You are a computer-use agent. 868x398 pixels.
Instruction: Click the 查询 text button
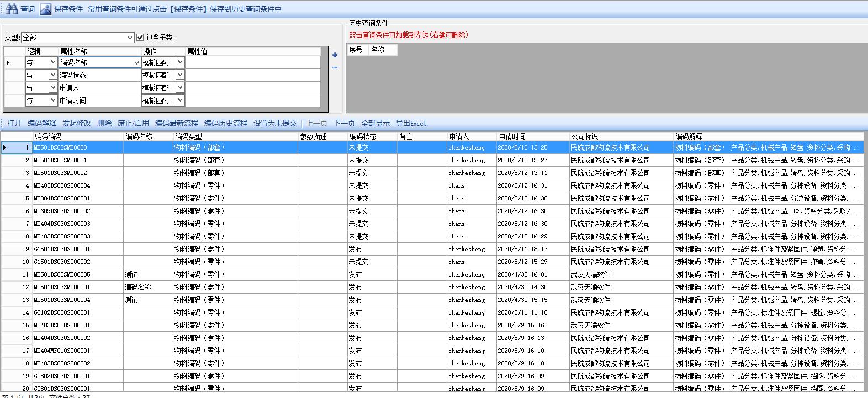[28, 9]
